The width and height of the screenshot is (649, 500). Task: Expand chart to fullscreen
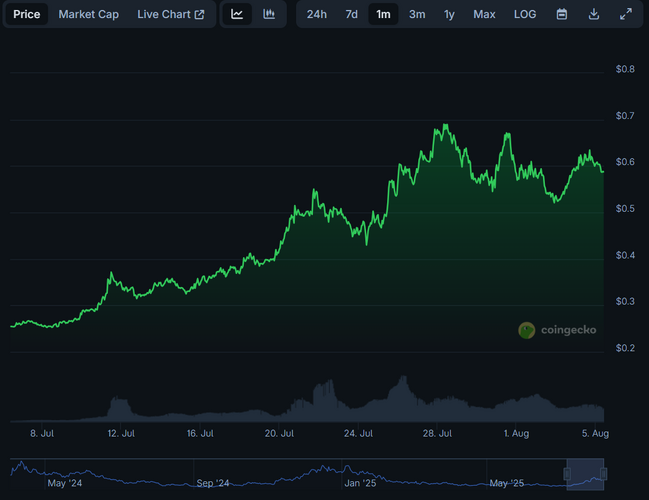coord(626,14)
